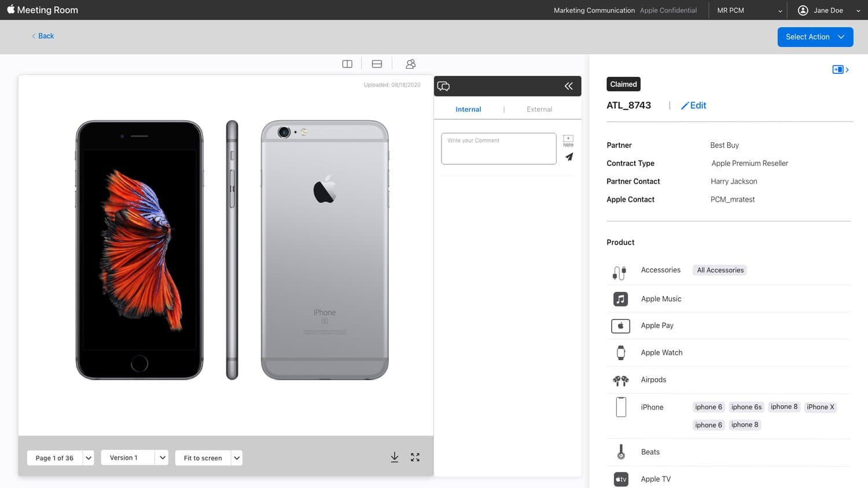868x488 pixels.
Task: Open the people view icon
Action: coord(411,64)
